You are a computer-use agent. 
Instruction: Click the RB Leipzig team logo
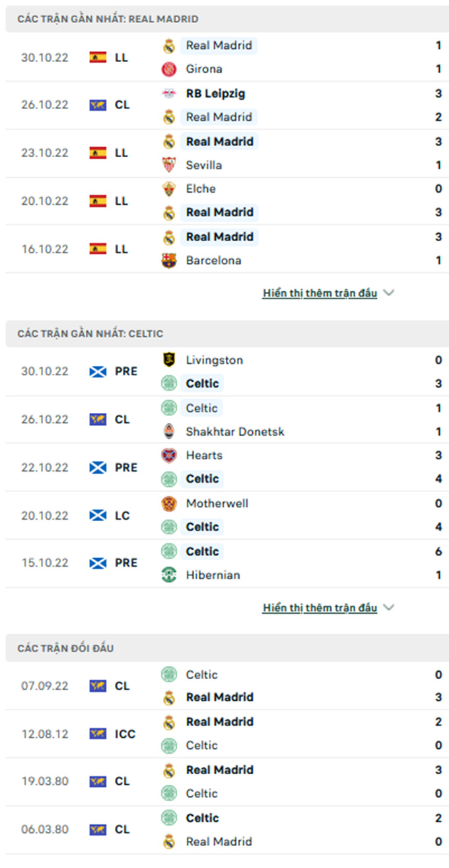click(169, 94)
